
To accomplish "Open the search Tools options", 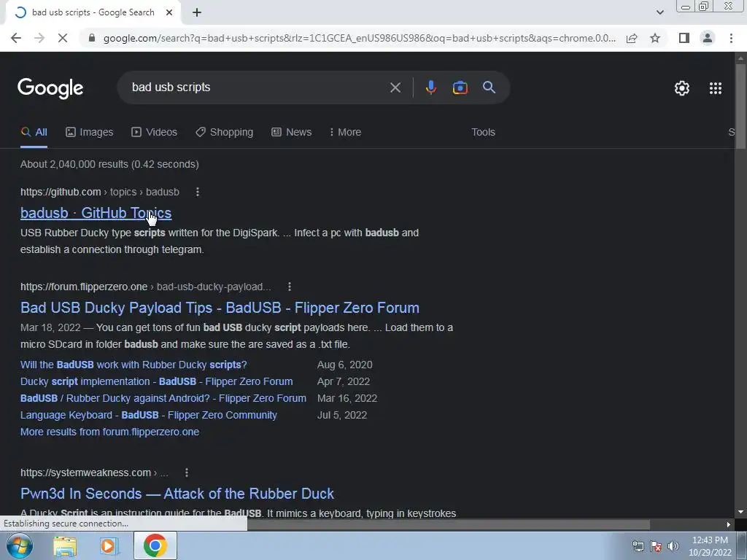I will tap(483, 133).
